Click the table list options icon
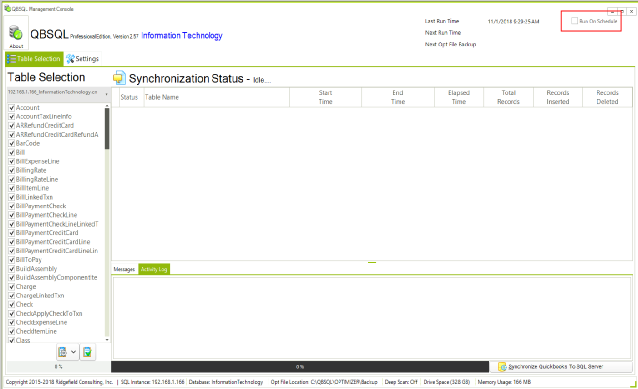 pos(63,352)
